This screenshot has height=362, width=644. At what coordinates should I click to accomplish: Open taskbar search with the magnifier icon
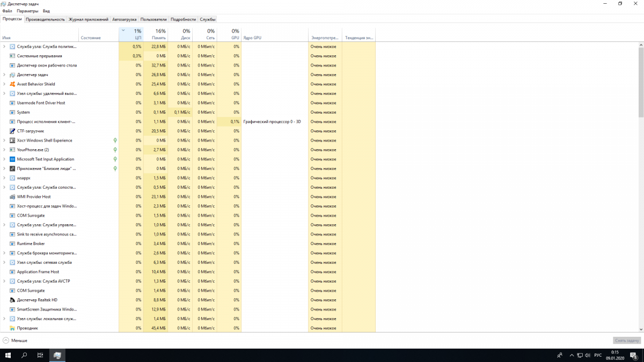coord(24,355)
